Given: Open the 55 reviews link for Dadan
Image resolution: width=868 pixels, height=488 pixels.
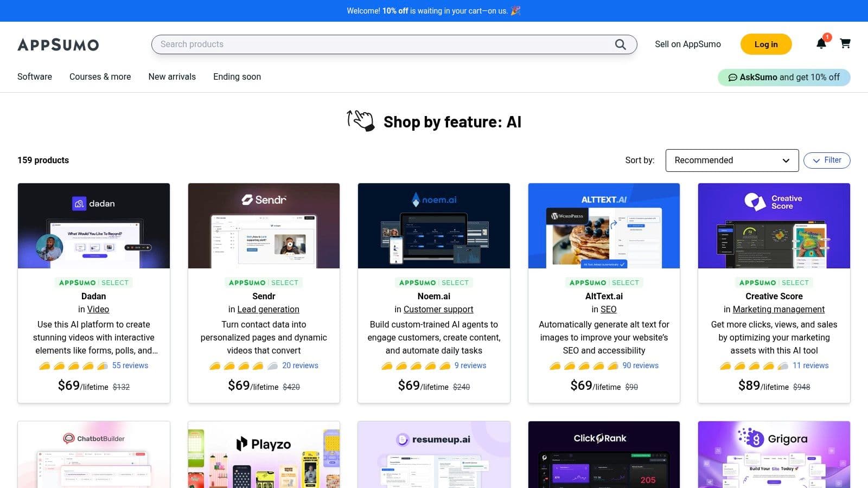Looking at the screenshot, I should point(130,365).
